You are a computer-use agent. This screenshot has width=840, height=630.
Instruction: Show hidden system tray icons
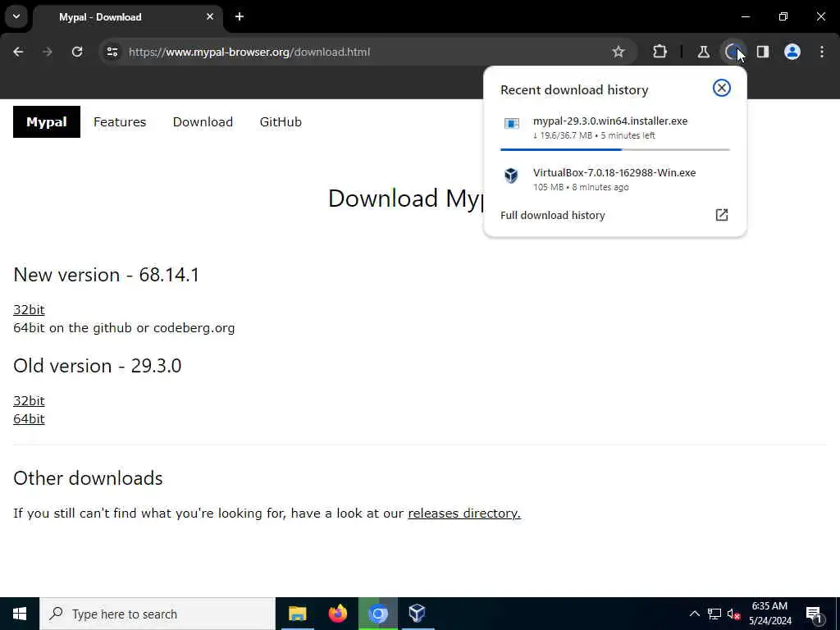click(x=694, y=614)
